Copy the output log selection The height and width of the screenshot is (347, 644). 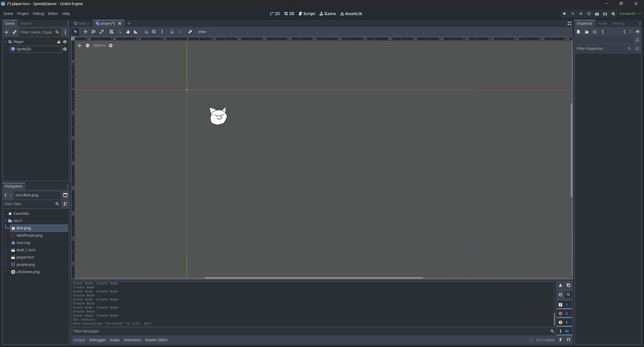click(x=569, y=285)
